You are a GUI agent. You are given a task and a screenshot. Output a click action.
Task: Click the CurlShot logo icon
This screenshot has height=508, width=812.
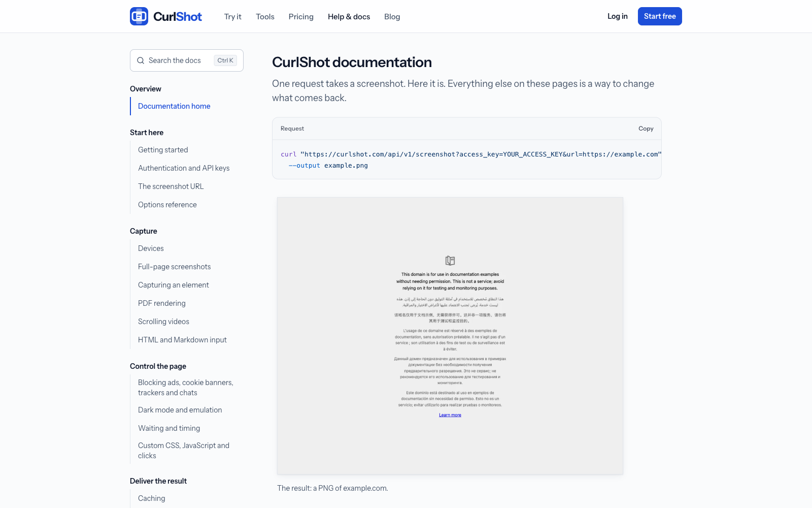(139, 16)
